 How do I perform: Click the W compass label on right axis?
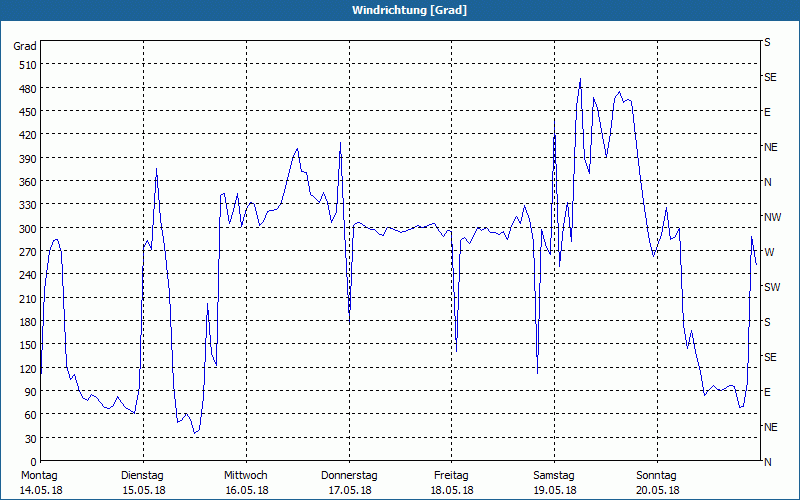point(769,252)
